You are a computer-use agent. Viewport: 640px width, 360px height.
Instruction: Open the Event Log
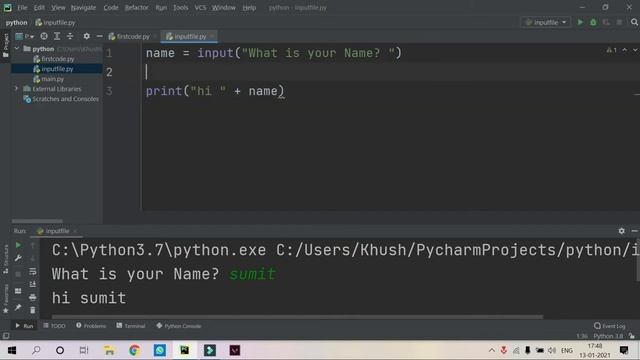pos(610,326)
